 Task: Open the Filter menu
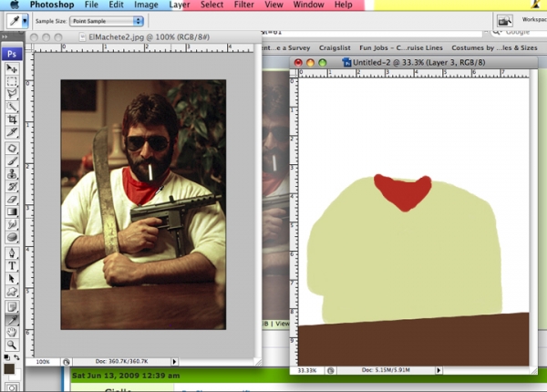click(244, 5)
